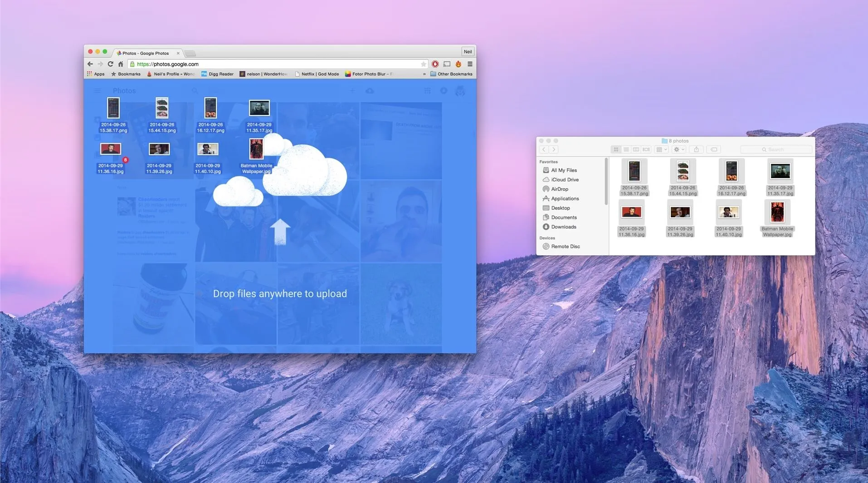Select Batman Mobile Wallpaper.jpg in Finder

pyautogui.click(x=777, y=219)
